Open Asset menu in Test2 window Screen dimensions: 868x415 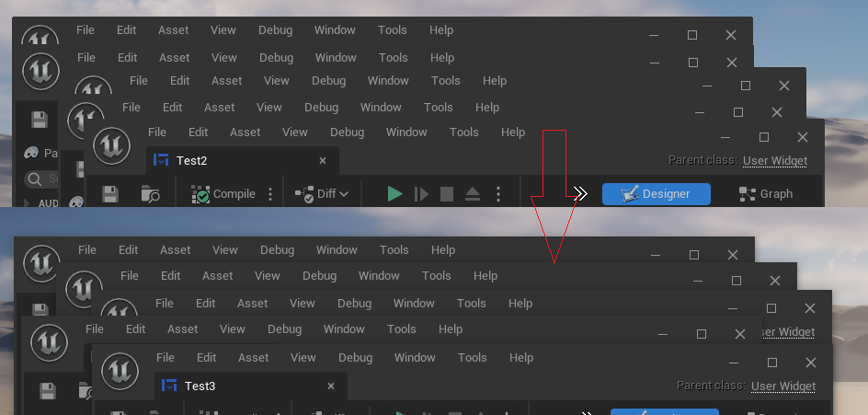tap(246, 132)
